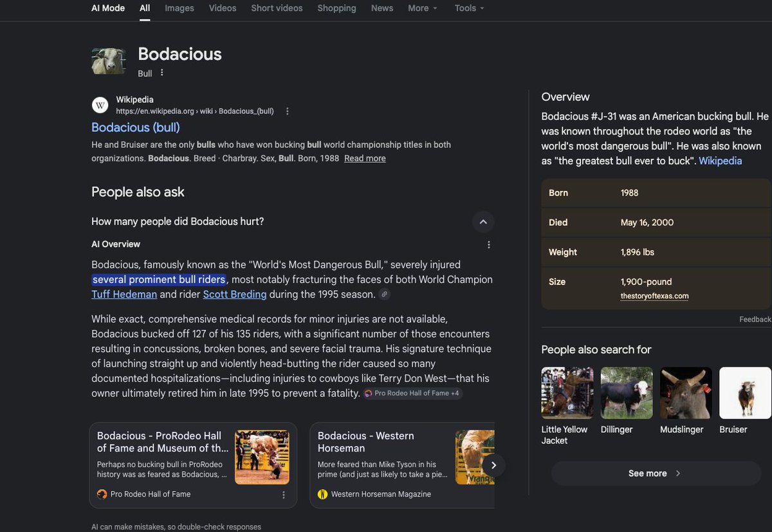Click the 'People also ask' heading
Image resolution: width=772 pixels, height=532 pixels.
(x=138, y=192)
